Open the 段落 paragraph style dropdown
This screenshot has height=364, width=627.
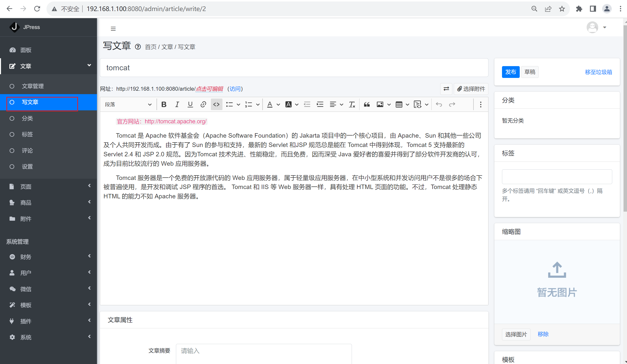coord(128,105)
